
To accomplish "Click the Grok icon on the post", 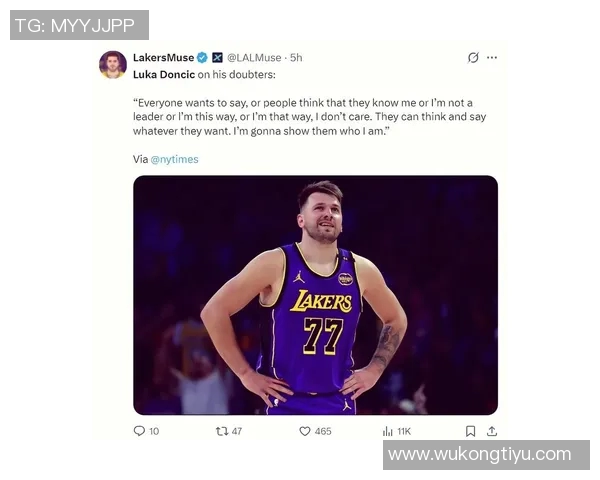I will (x=473, y=58).
